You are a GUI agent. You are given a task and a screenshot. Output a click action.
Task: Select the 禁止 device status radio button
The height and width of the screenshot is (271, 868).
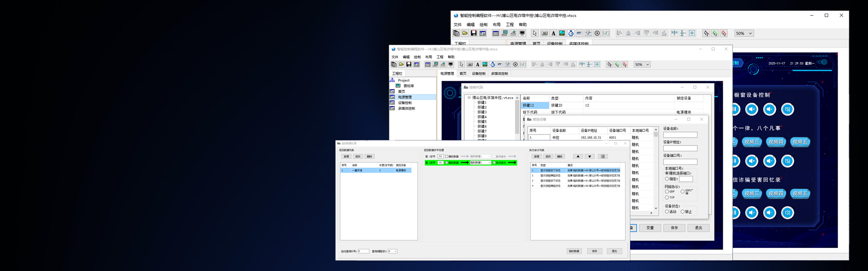click(683, 212)
